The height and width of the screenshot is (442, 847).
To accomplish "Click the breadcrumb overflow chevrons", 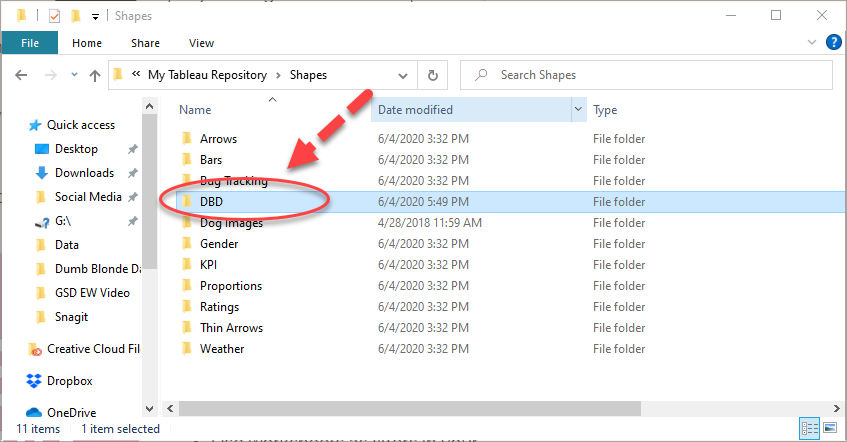I will pos(136,73).
